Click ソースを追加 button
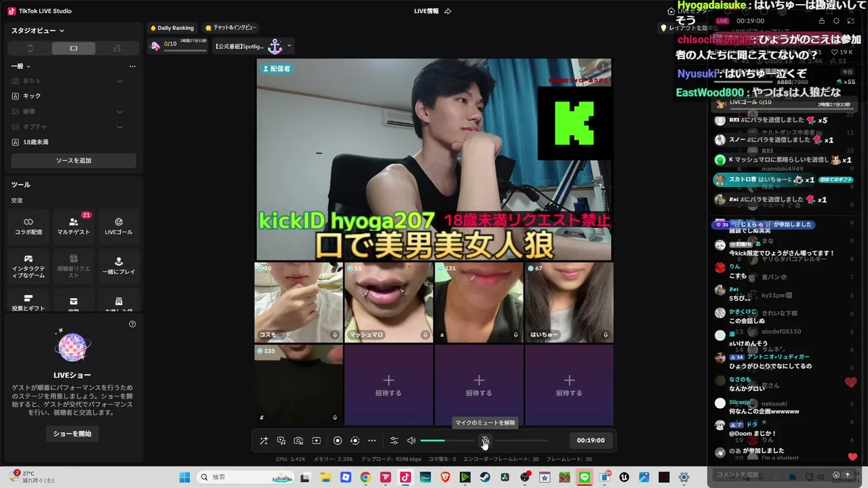This screenshot has height=488, width=868. pos(73,161)
